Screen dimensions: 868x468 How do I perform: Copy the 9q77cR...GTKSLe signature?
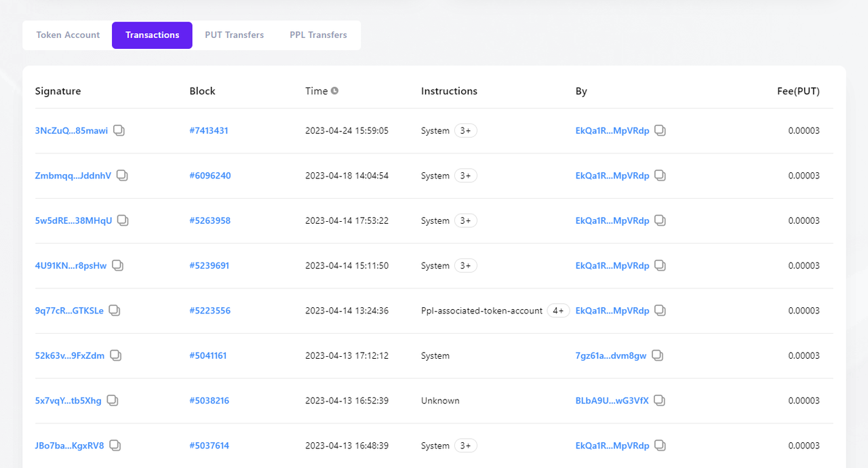pos(115,311)
